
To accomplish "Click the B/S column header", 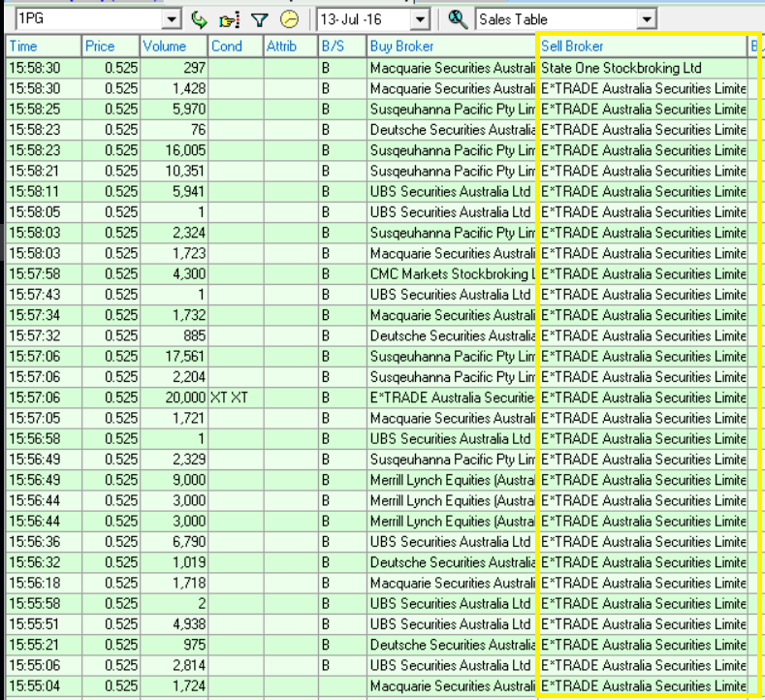I will tap(342, 47).
